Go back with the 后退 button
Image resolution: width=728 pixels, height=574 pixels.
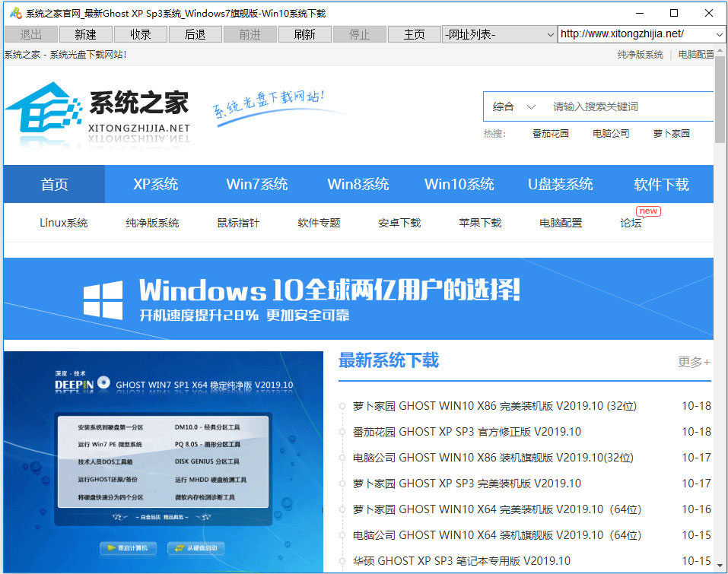195,34
